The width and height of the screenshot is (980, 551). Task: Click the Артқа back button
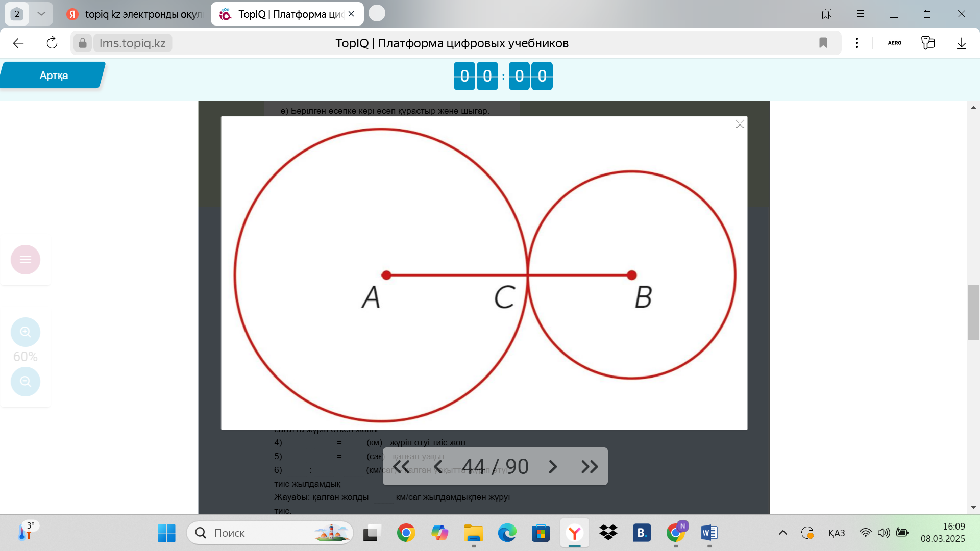[x=53, y=76]
